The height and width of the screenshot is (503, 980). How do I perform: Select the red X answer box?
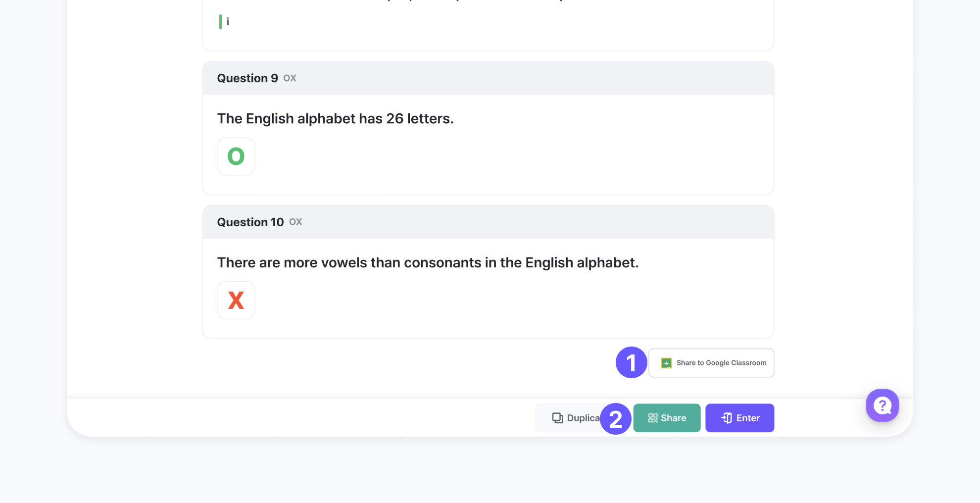(236, 301)
